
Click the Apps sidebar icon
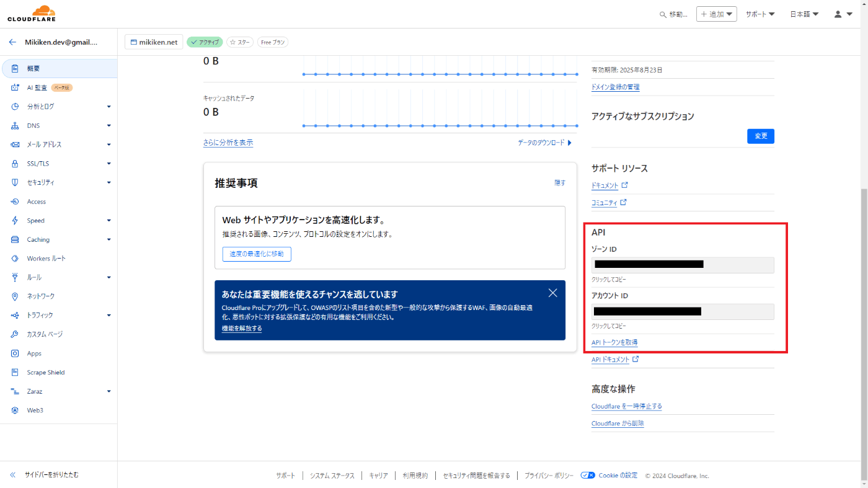(x=15, y=353)
